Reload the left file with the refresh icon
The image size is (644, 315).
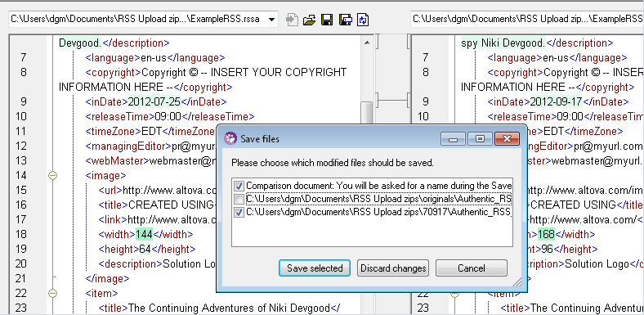point(363,20)
